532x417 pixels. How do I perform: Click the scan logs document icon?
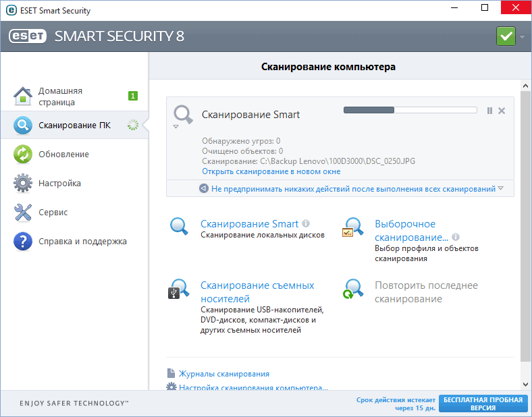171,373
